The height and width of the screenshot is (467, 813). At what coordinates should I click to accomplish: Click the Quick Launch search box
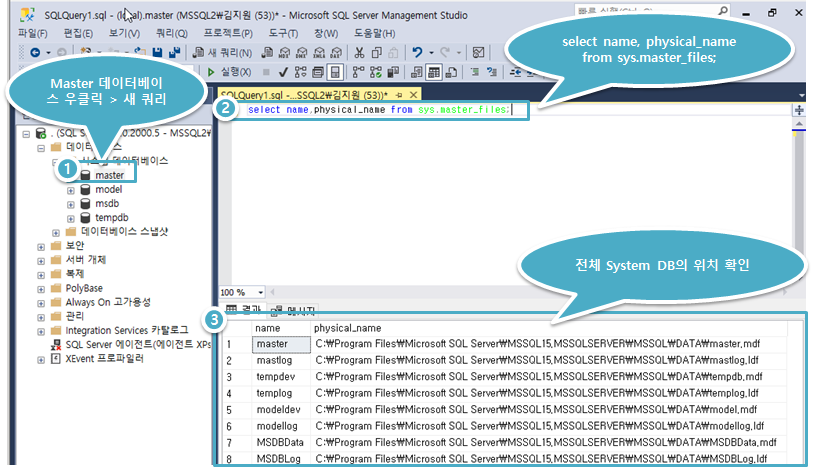point(646,10)
